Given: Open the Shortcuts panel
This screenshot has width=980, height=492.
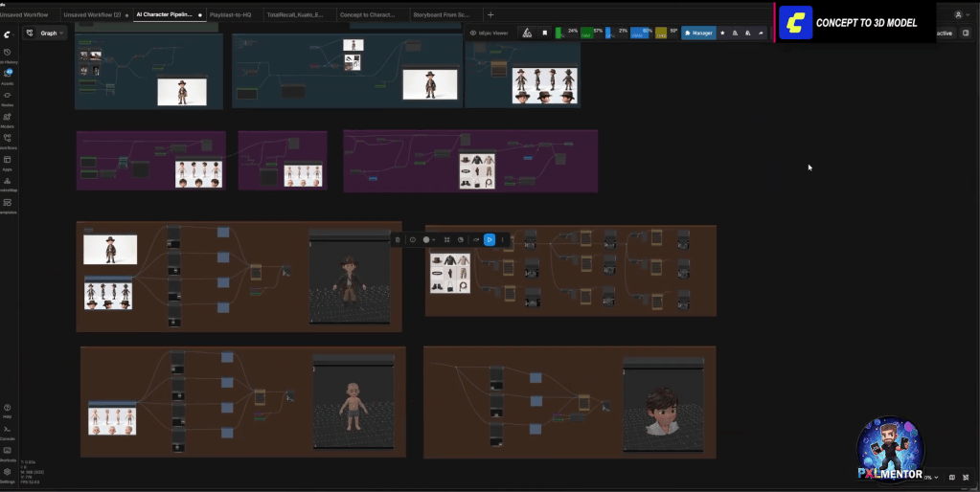Looking at the screenshot, I should point(8,454).
